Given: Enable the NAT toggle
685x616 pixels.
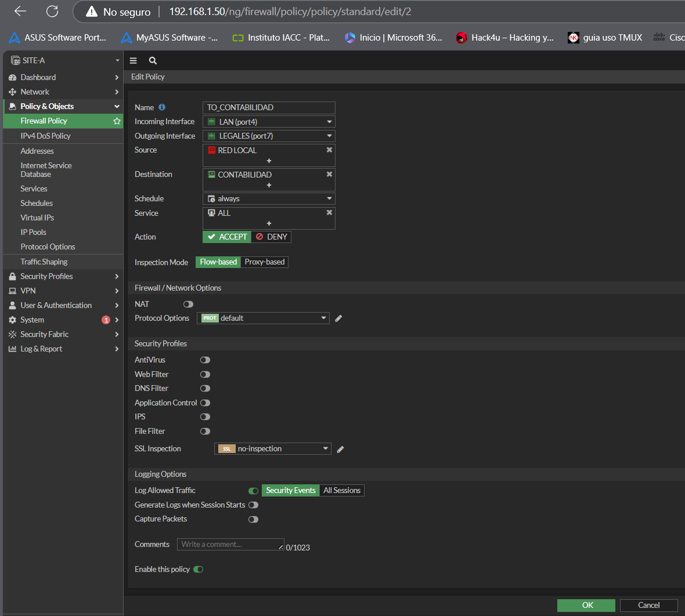Looking at the screenshot, I should coord(188,304).
